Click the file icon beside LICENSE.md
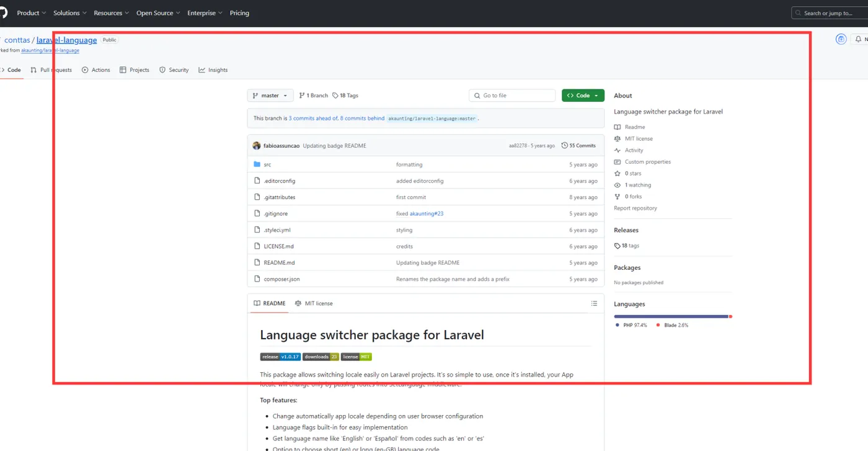Viewport: 868px width, 451px height. pos(257,246)
